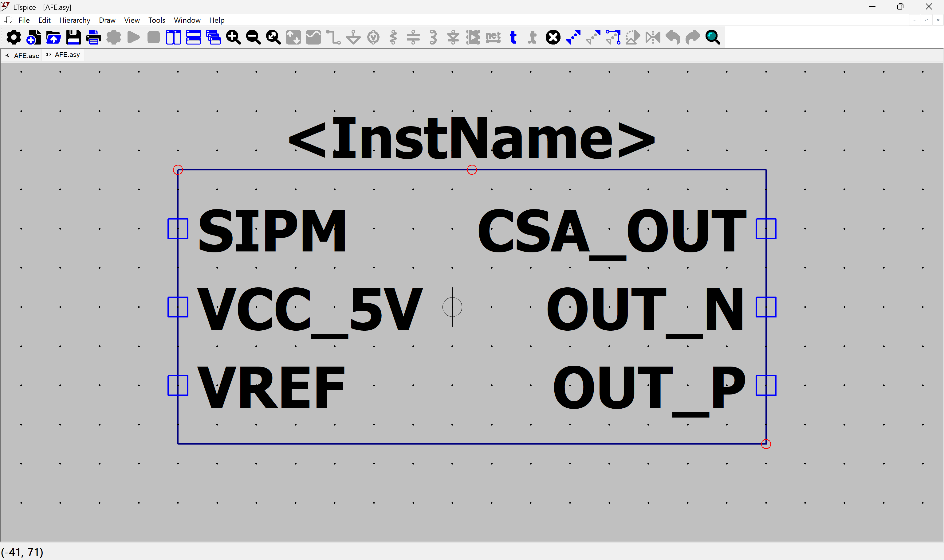Tile windows horizontally icon
This screenshot has height=560, width=944.
(194, 37)
